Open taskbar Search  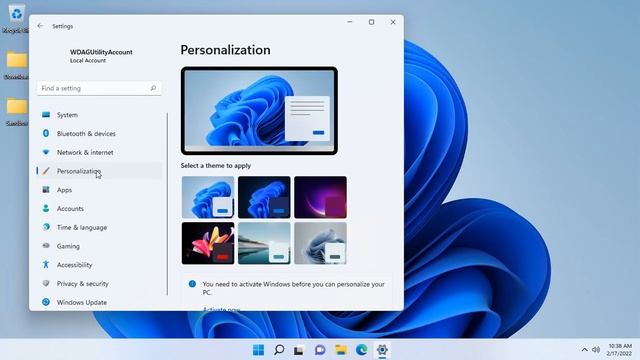pos(279,350)
